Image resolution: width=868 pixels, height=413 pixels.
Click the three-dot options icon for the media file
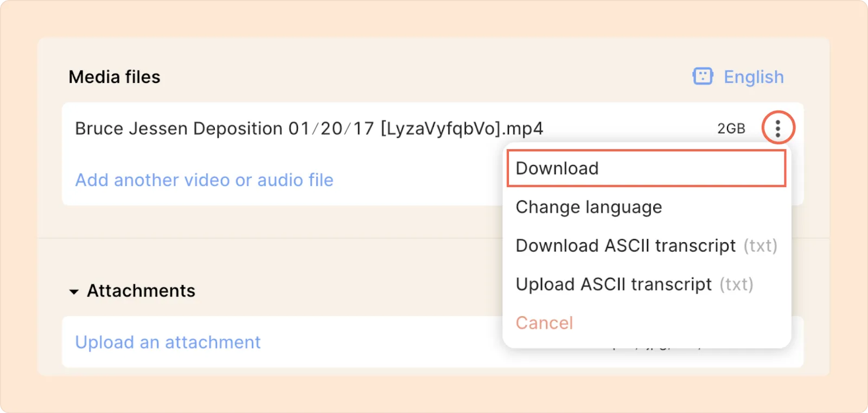click(x=778, y=128)
